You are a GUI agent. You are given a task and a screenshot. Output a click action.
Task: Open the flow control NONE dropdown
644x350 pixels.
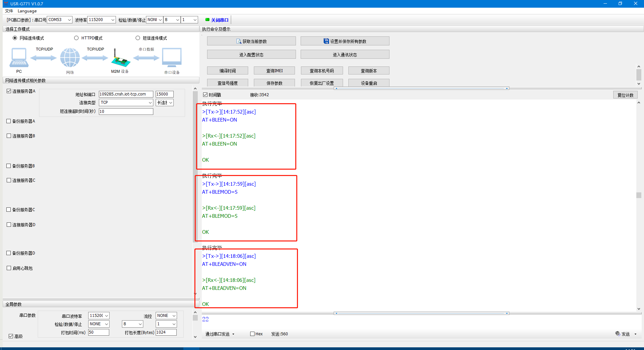tap(174, 316)
